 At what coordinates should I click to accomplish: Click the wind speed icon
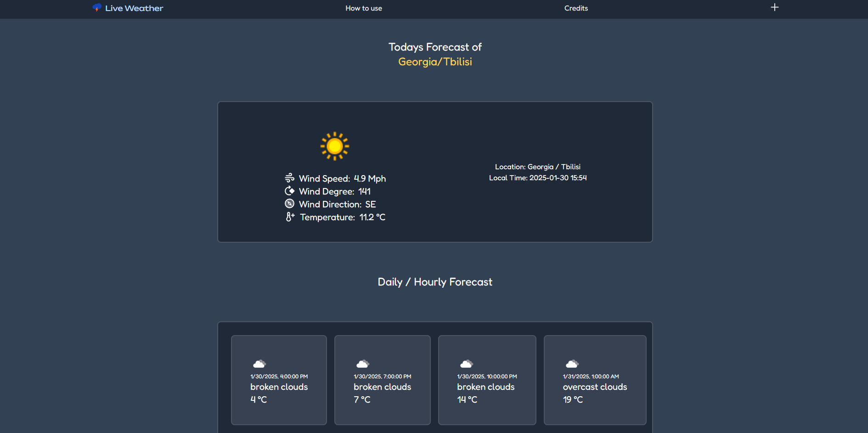click(x=289, y=178)
